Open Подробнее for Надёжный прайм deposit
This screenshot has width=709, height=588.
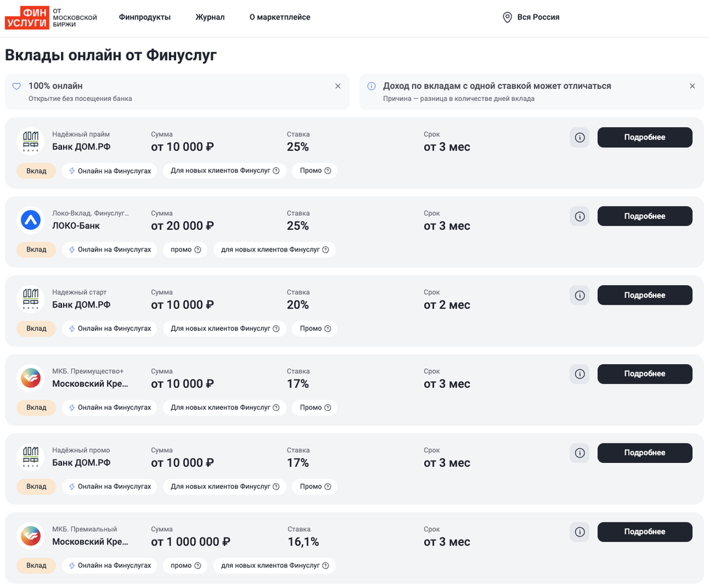pyautogui.click(x=645, y=138)
